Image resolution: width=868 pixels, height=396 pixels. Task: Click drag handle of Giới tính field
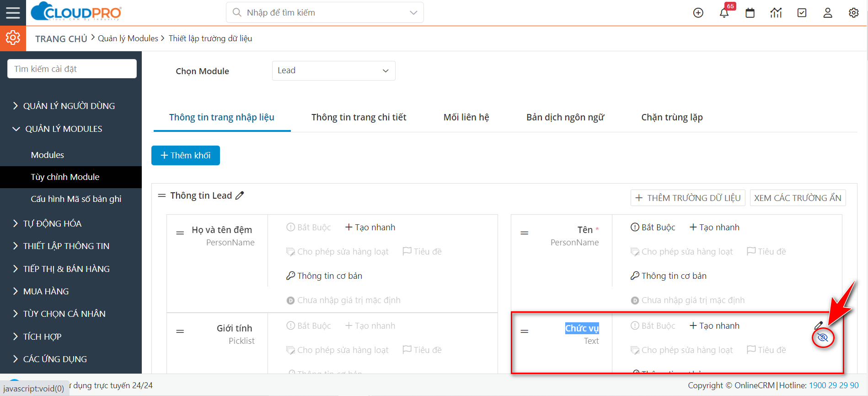tap(180, 331)
